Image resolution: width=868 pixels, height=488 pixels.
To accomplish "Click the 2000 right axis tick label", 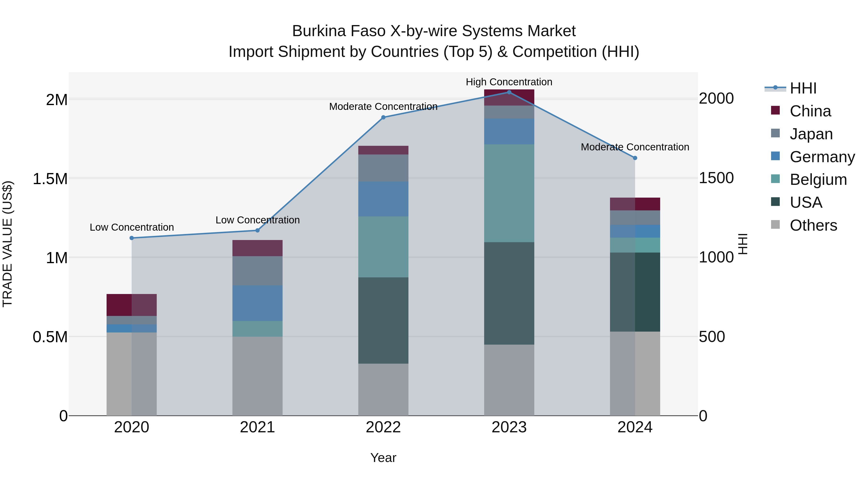I will pos(716,98).
